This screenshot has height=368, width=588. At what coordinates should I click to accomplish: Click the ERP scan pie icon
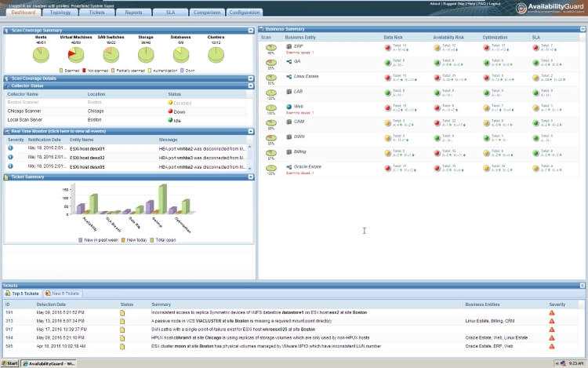coord(271,48)
